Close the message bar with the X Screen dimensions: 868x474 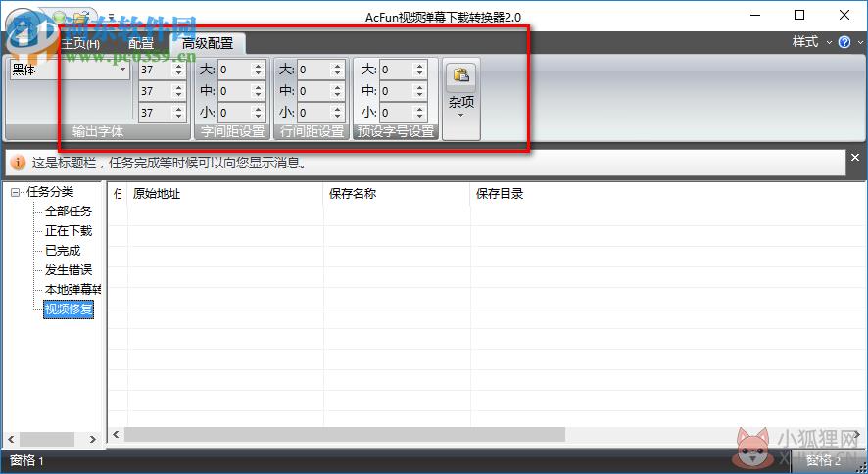pyautogui.click(x=855, y=158)
